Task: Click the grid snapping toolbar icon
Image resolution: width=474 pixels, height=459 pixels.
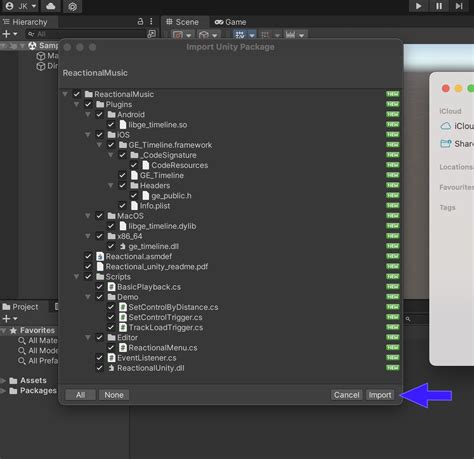Action: 240,35
